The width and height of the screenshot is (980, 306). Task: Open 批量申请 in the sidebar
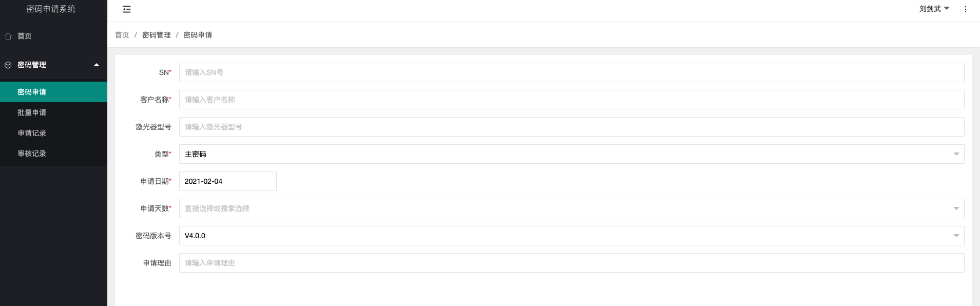tap(32, 112)
